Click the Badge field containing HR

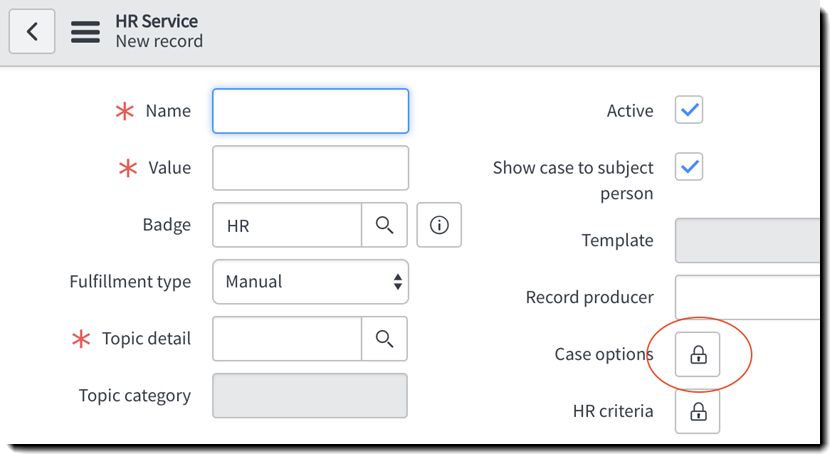[287, 225]
